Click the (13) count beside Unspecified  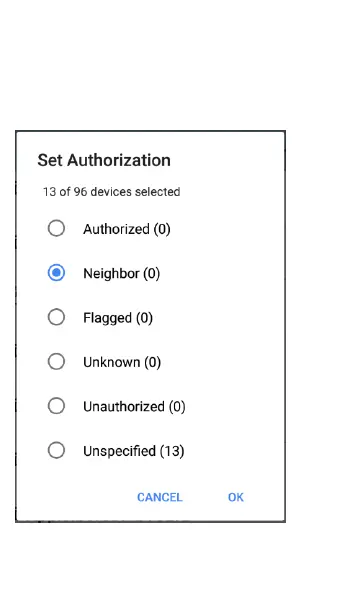point(172,452)
